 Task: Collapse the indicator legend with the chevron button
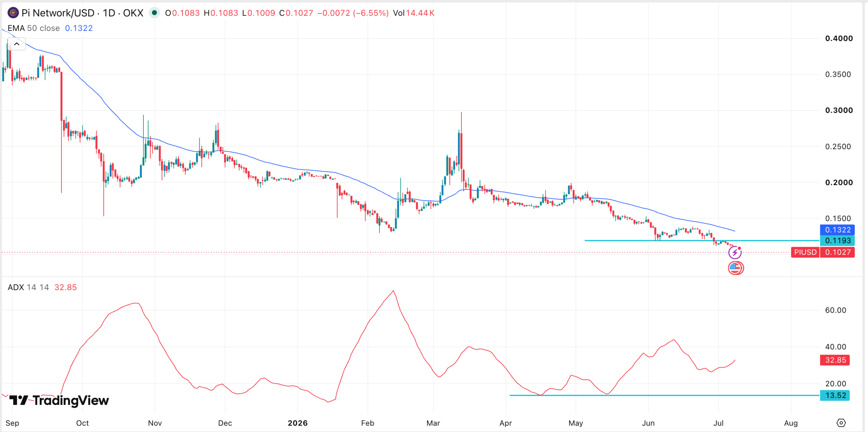coord(17,44)
